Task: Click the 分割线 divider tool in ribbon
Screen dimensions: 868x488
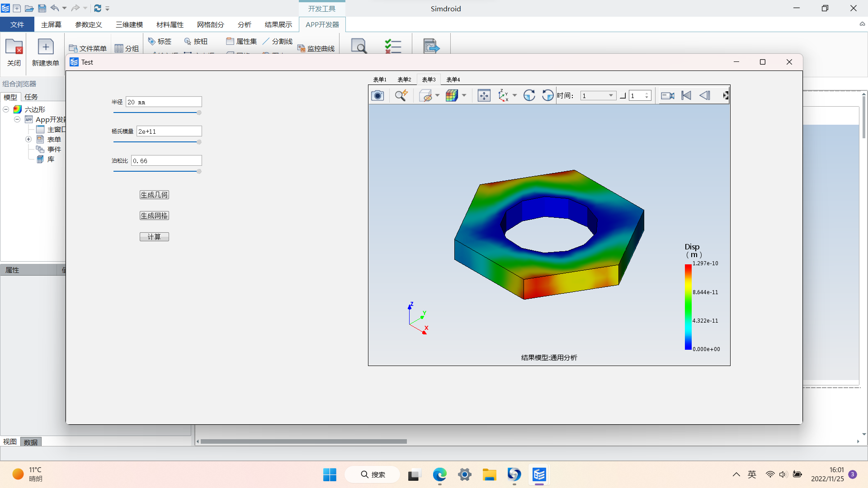Action: coord(278,41)
